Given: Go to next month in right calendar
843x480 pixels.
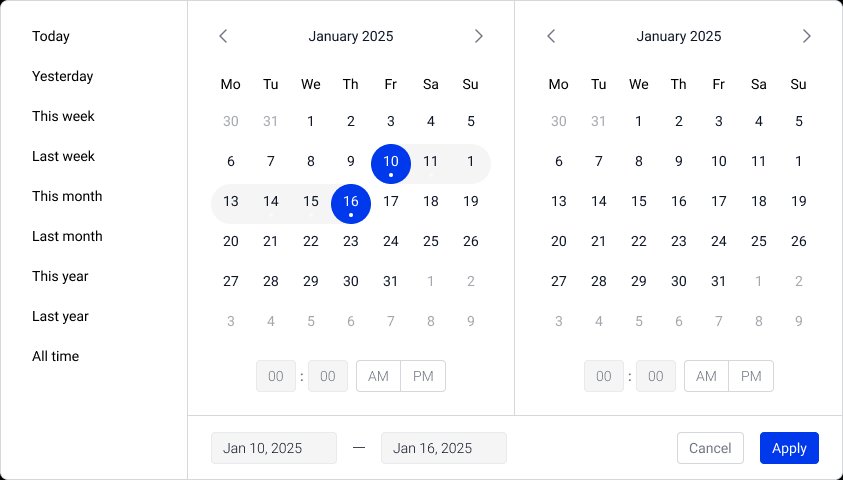Looking at the screenshot, I should [806, 36].
